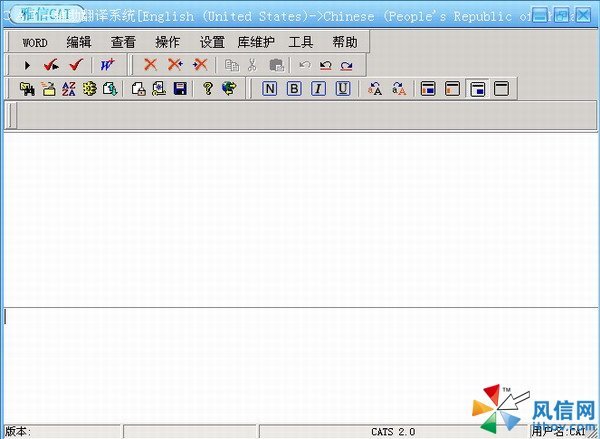Click the blue W plus icon

coord(108,65)
